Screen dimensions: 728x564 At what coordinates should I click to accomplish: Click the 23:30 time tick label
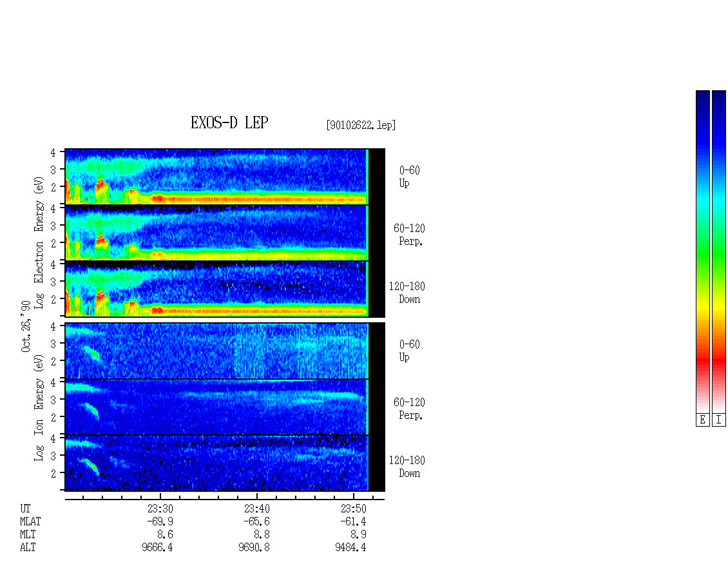point(160,509)
